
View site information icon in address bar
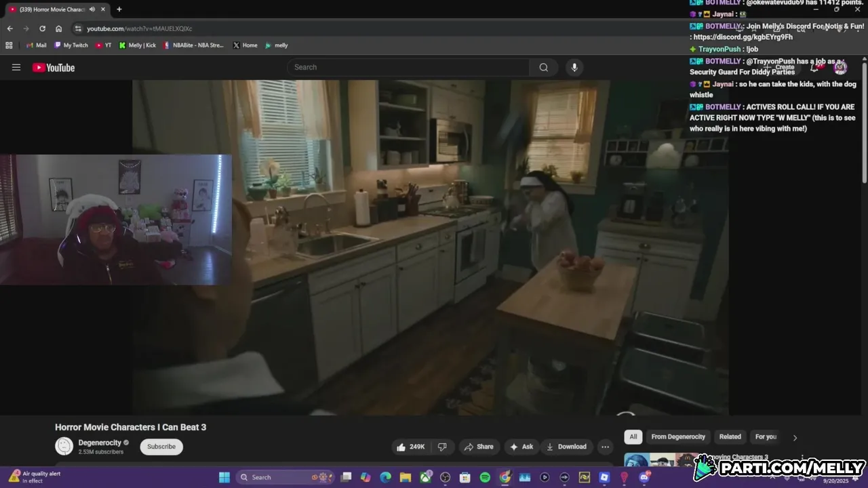78,28
